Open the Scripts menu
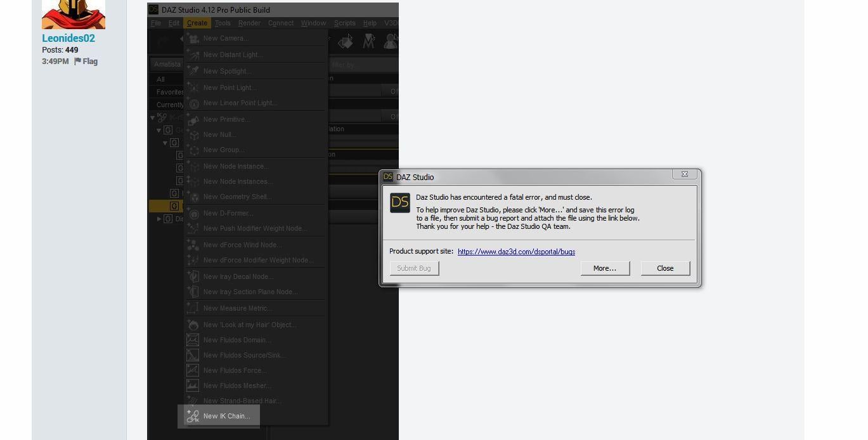The image size is (868, 440). click(344, 23)
